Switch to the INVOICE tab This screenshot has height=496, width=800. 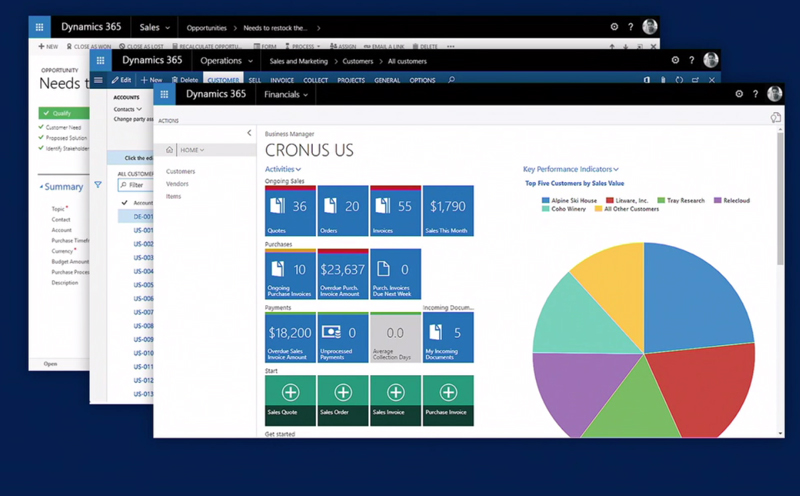click(282, 80)
